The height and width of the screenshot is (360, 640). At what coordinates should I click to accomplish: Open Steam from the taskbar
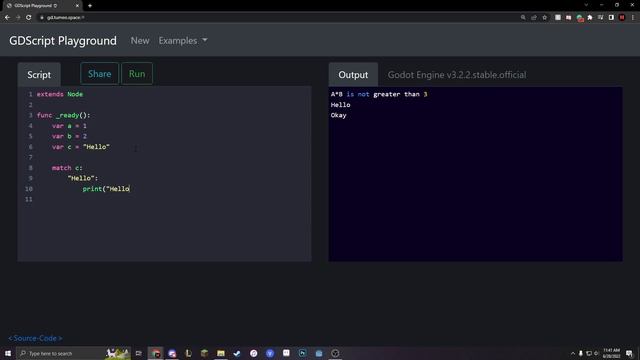tap(237, 353)
